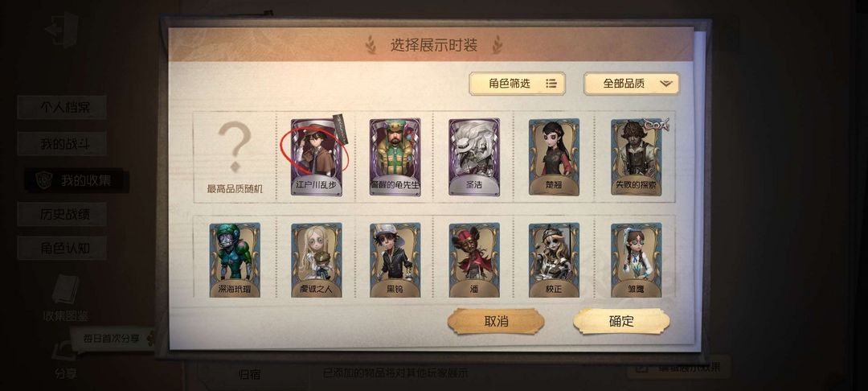
Task: Choose the 警醒的龟先生 costume card
Action: pyautogui.click(x=395, y=157)
